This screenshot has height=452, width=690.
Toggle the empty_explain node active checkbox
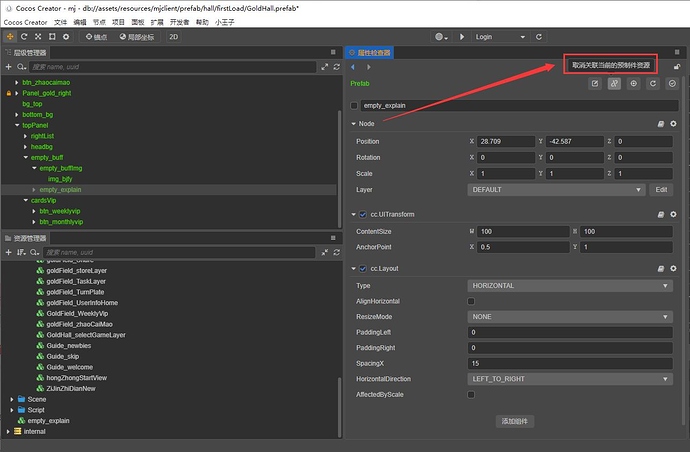[354, 106]
